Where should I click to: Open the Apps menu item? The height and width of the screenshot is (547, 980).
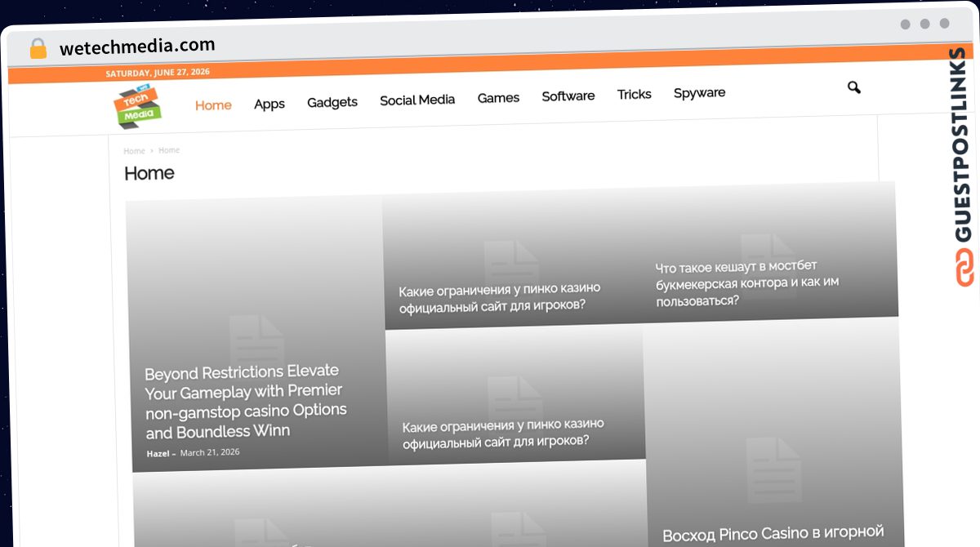tap(269, 104)
